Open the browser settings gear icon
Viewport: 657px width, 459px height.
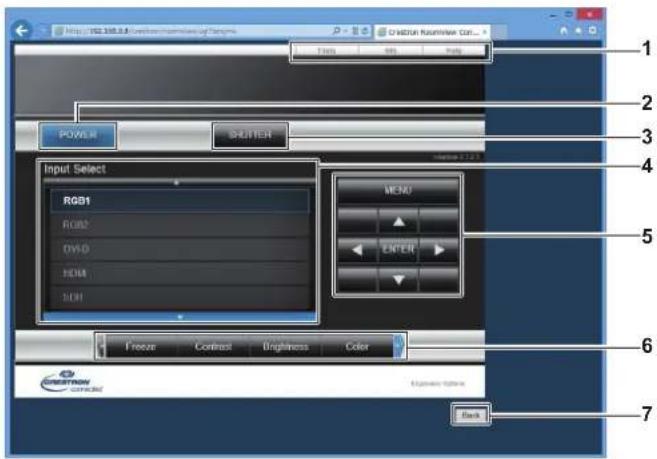593,31
